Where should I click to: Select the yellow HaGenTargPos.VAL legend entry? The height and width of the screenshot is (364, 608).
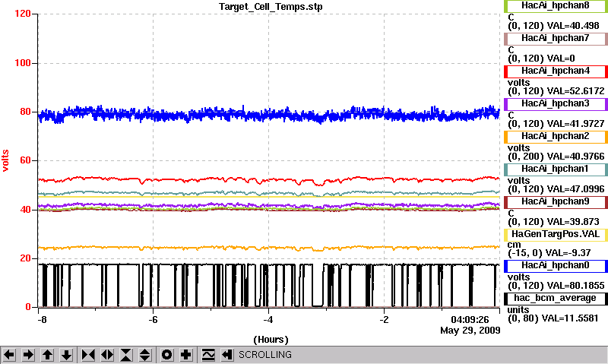point(556,235)
